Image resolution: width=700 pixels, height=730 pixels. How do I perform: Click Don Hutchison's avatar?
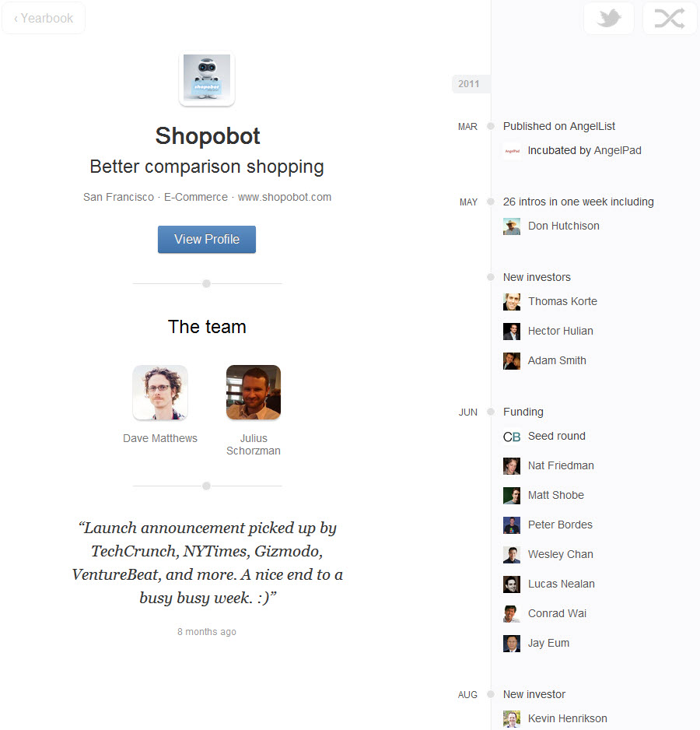pos(512,226)
